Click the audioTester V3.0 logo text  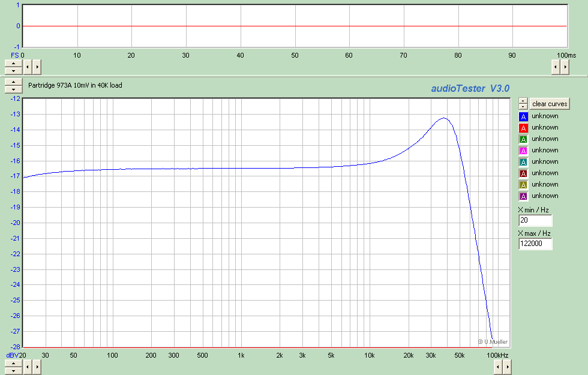470,89
